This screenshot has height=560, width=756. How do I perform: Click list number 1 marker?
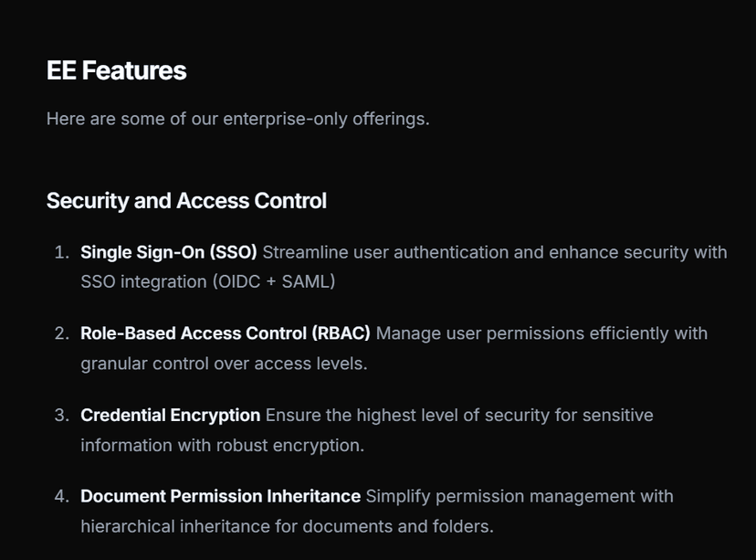tap(62, 252)
